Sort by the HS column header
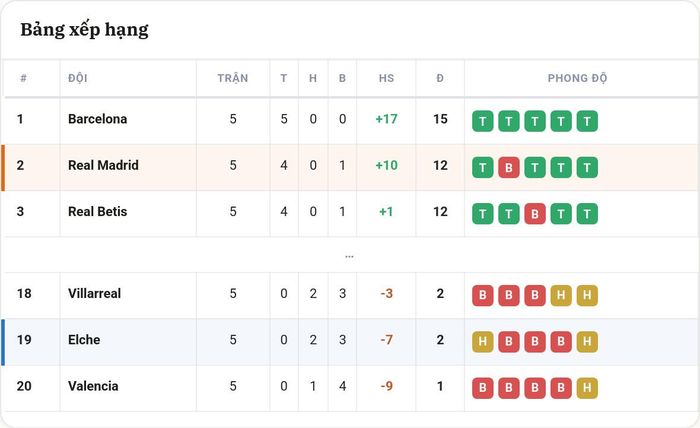This screenshot has width=700, height=428. pyautogui.click(x=386, y=78)
